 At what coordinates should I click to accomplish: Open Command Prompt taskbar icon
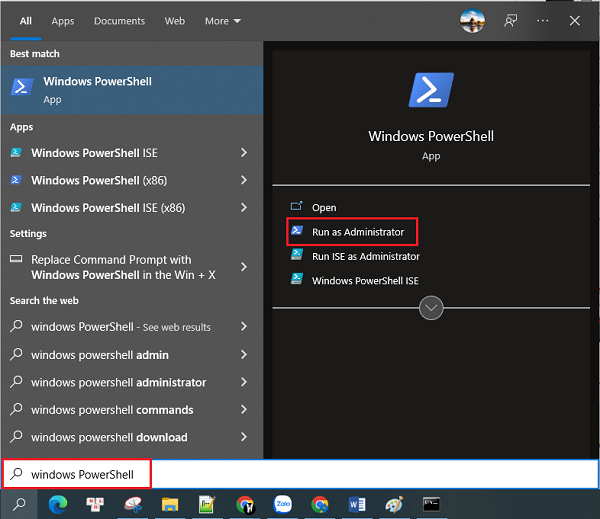coord(431,504)
